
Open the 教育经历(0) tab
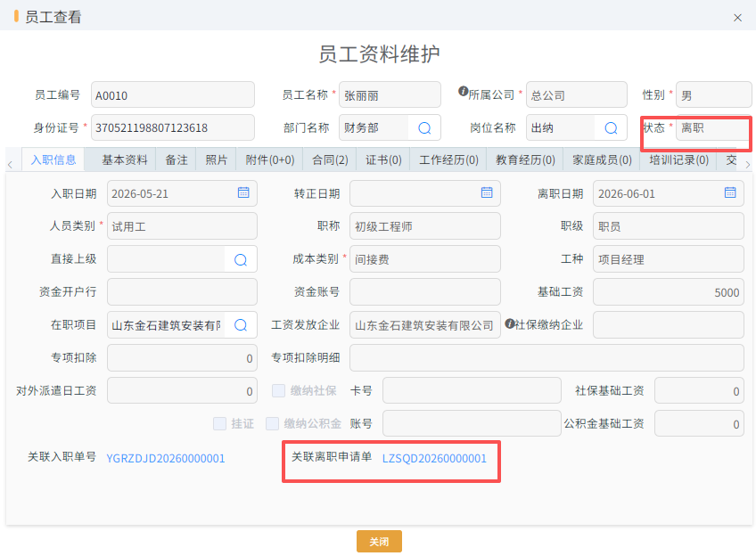pyautogui.click(x=525, y=160)
